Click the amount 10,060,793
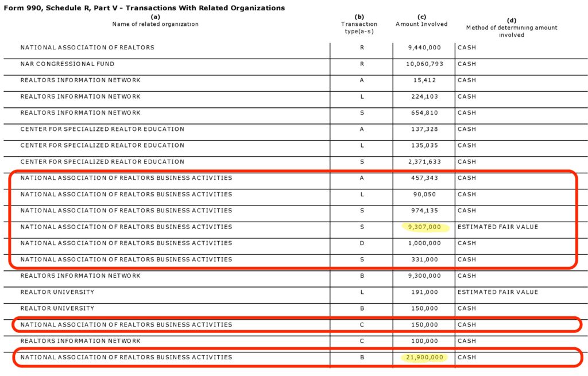The image size is (588, 376). [424, 64]
